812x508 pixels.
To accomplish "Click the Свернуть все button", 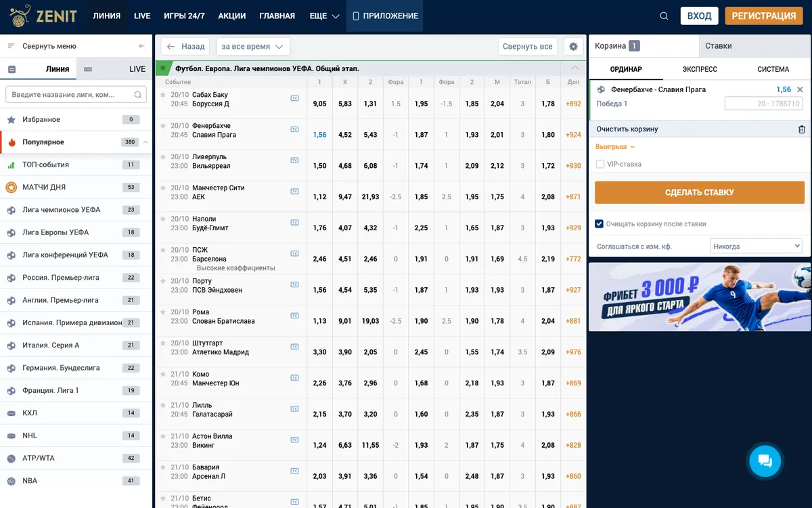I will click(x=528, y=46).
